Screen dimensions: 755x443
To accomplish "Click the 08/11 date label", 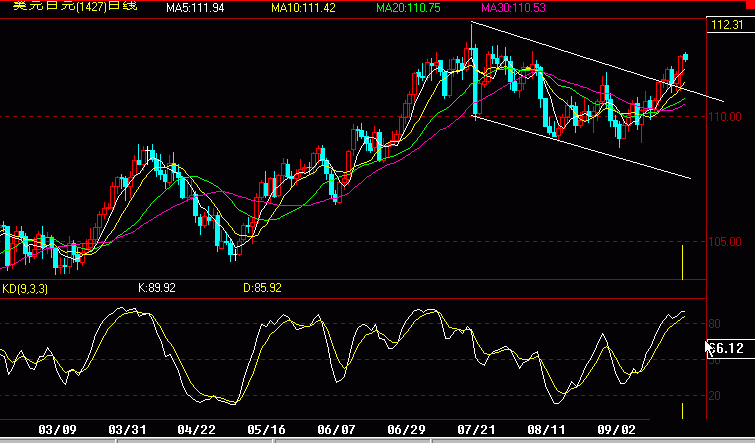I will tap(546, 430).
